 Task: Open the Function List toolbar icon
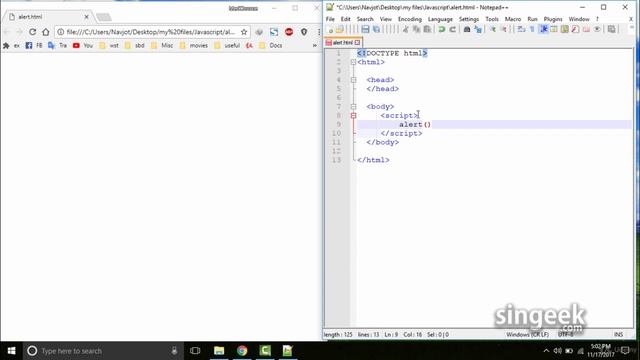coord(575,29)
